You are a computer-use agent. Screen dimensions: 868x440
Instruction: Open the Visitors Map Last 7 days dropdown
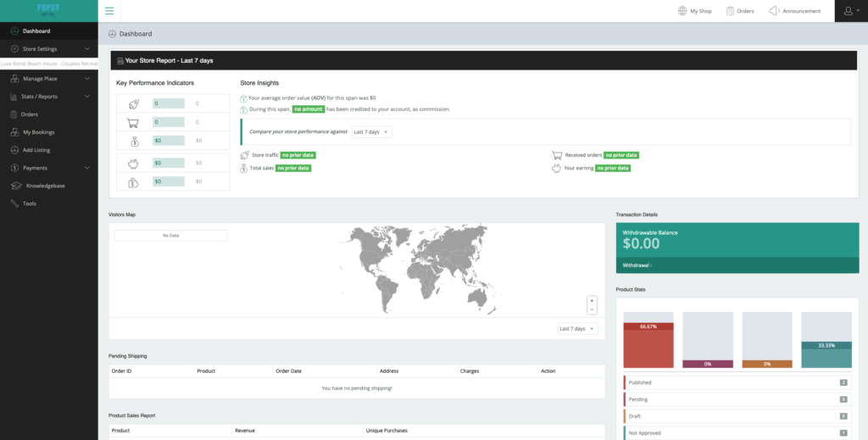click(577, 329)
